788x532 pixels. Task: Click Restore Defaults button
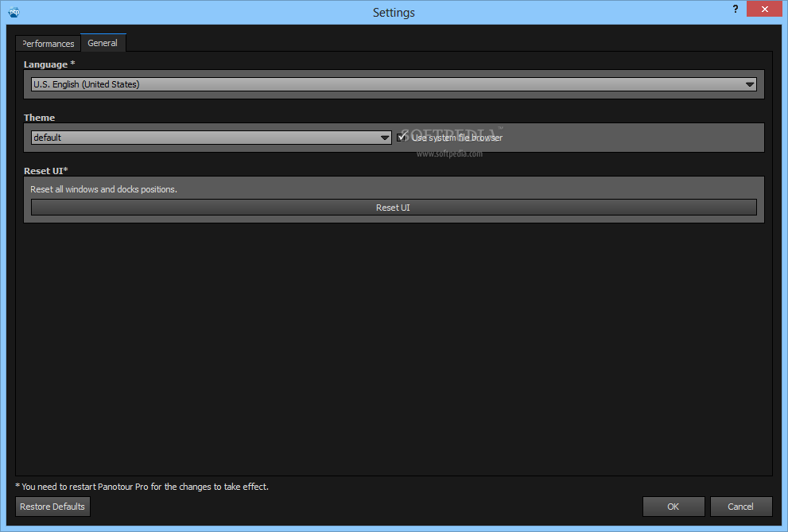click(52, 507)
